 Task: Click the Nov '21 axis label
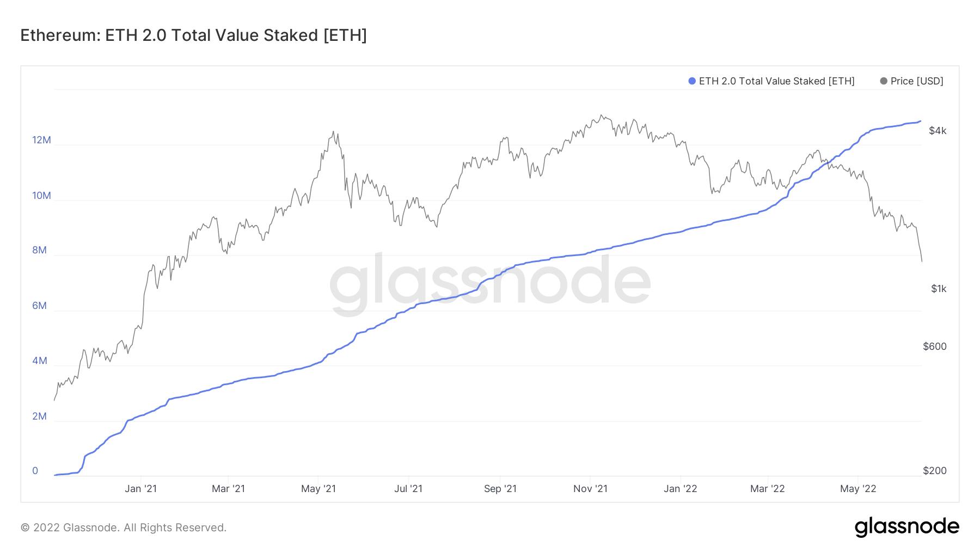click(591, 488)
